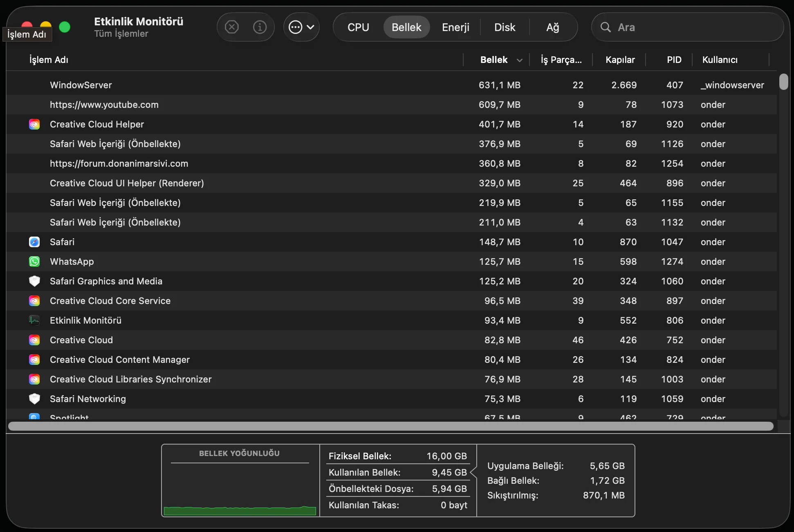
Task: Click the Etkinlik Monitörü row icon
Action: click(x=34, y=320)
